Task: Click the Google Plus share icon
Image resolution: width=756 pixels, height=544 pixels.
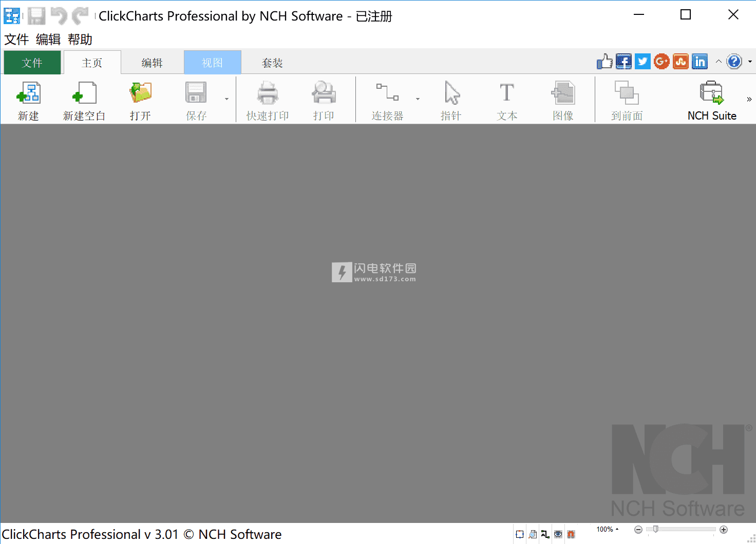Action: pyautogui.click(x=661, y=62)
